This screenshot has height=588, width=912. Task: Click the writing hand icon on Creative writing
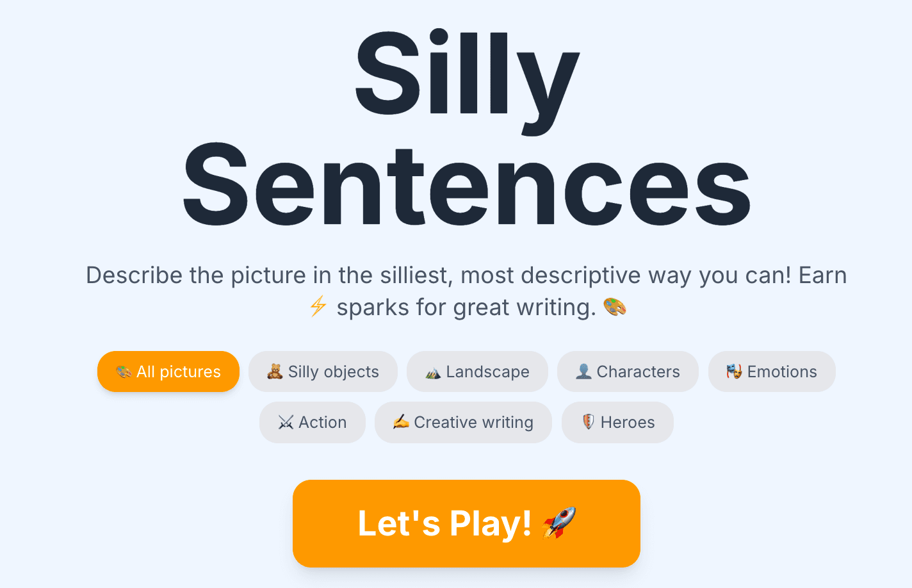(x=400, y=422)
